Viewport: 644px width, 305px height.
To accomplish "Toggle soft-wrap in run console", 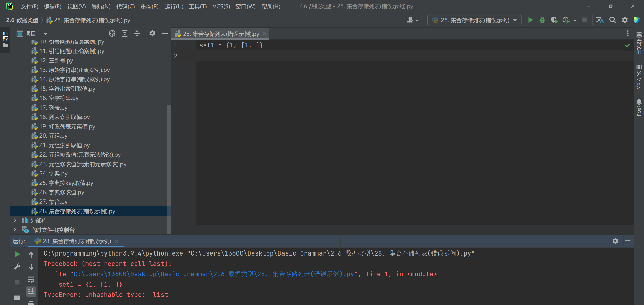I will point(31,279).
